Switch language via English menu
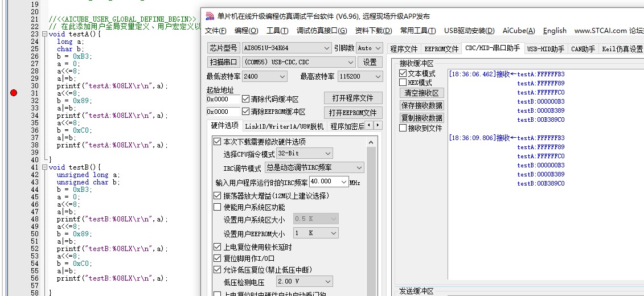The width and height of the screenshot is (644, 296). point(555,31)
